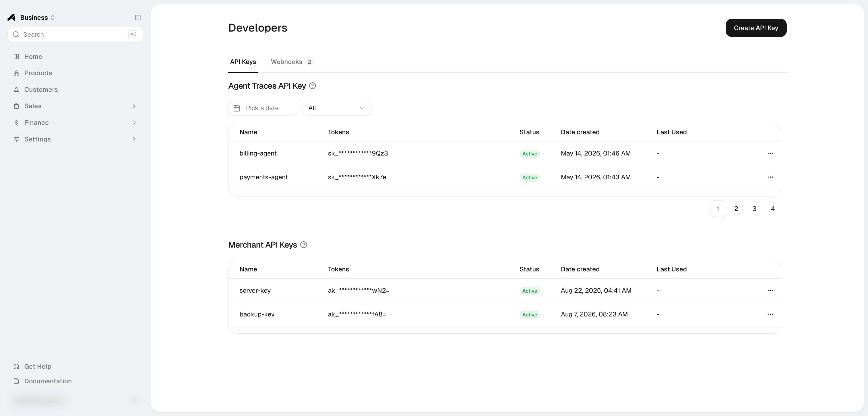Click token ending in fA8=
This screenshot has height=416, width=868.
tap(357, 314)
